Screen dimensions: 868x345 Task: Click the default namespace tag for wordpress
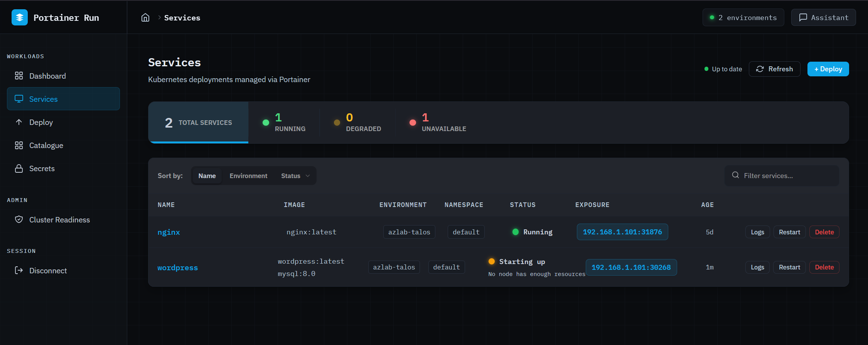447,267
